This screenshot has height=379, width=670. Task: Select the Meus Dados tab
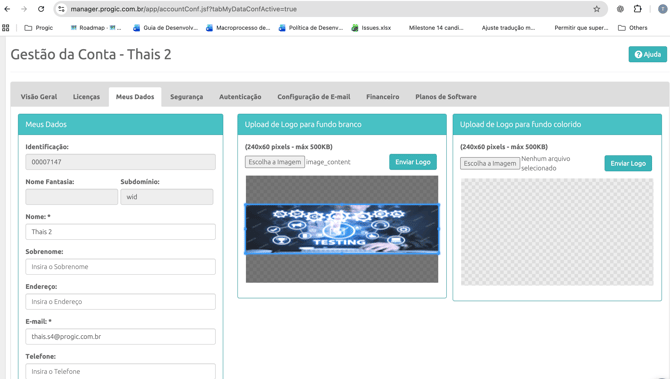pyautogui.click(x=135, y=97)
